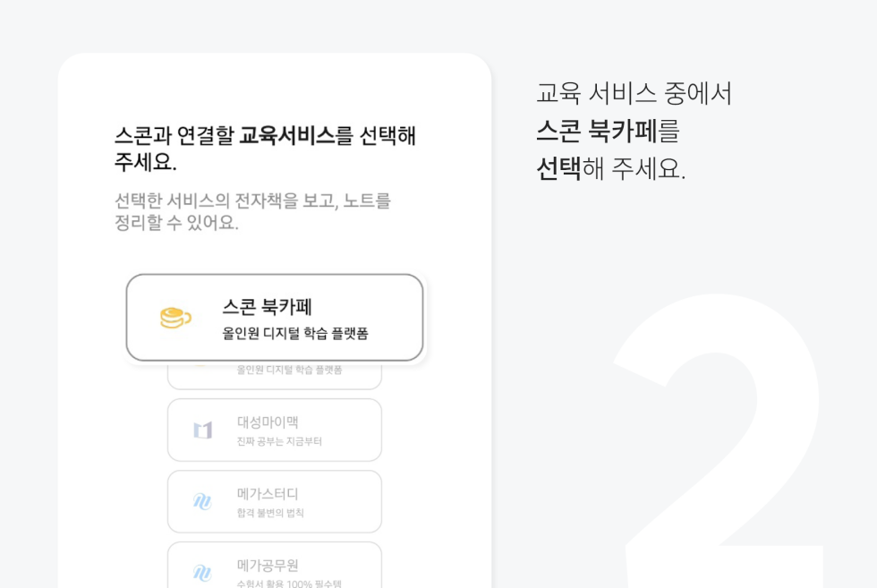Click the 수험서 활용 100% 필수템 tagline
The height and width of the screenshot is (588, 877).
pyautogui.click(x=289, y=584)
